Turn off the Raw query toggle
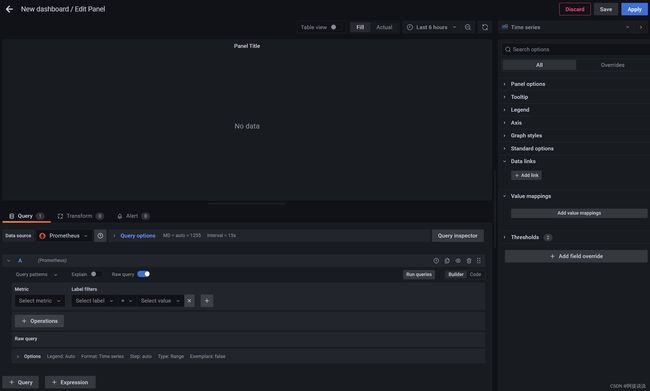 pos(143,274)
